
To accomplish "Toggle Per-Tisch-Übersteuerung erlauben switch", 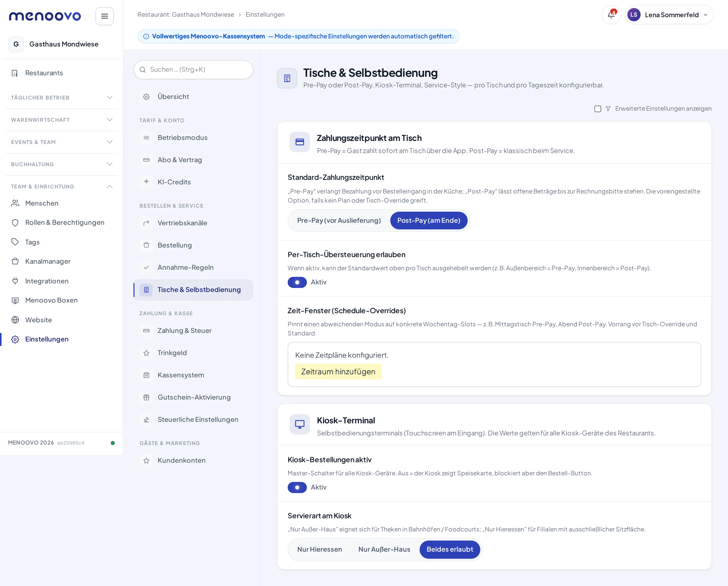I will click(x=297, y=282).
